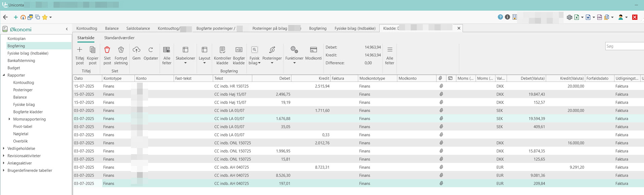The image size is (644, 195).
Task: Export as CSV using the CSV icon
Action: point(600,17)
